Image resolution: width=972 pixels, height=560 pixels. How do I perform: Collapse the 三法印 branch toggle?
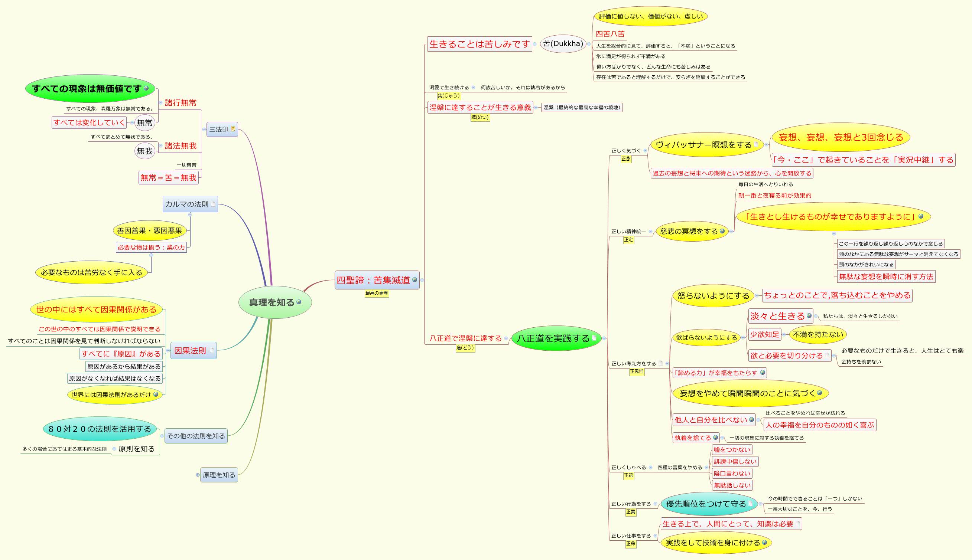[204, 129]
